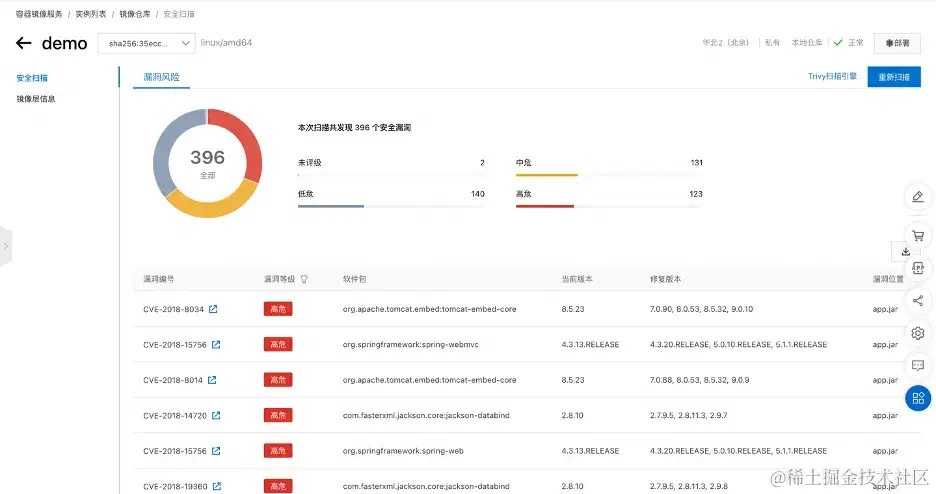Click the 低危 gray progress bar
The height and width of the screenshot is (494, 936).
point(331,206)
